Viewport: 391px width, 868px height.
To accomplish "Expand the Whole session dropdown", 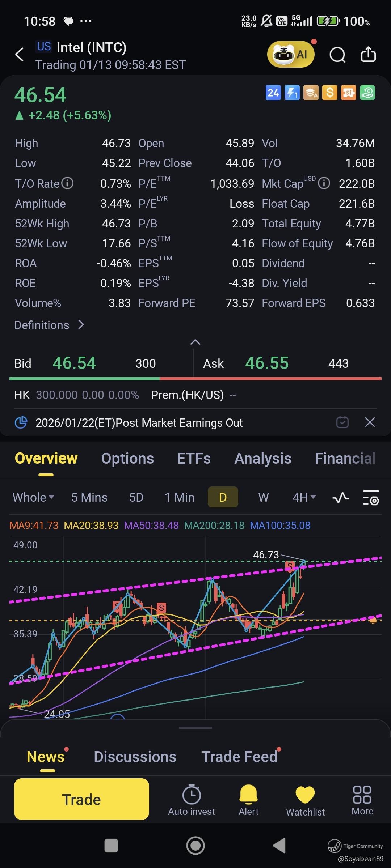I will pyautogui.click(x=33, y=497).
